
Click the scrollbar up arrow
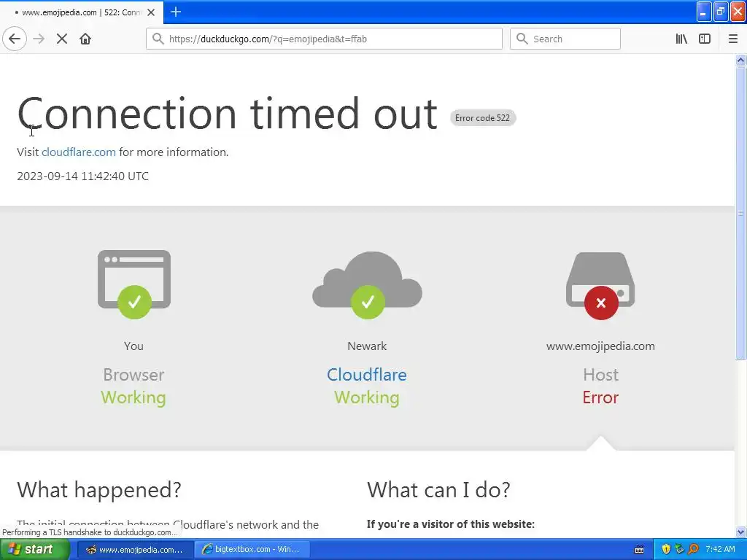(740, 60)
